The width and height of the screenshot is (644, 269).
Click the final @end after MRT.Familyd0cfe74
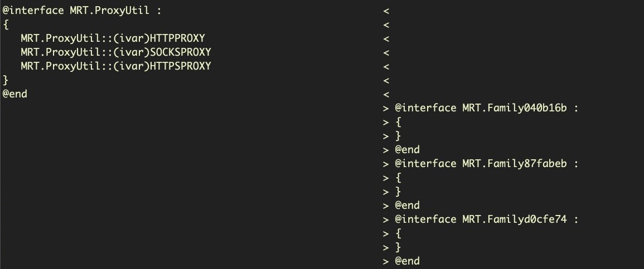pyautogui.click(x=407, y=261)
